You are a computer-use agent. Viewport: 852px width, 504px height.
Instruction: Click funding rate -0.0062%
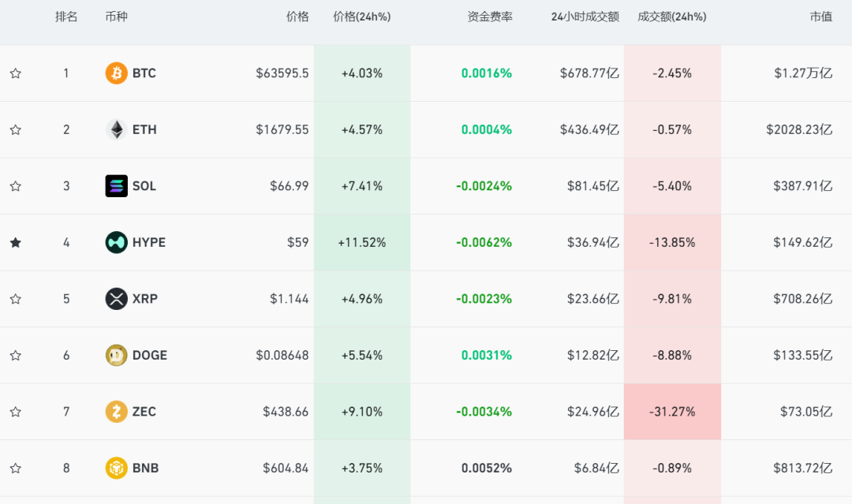point(484,243)
